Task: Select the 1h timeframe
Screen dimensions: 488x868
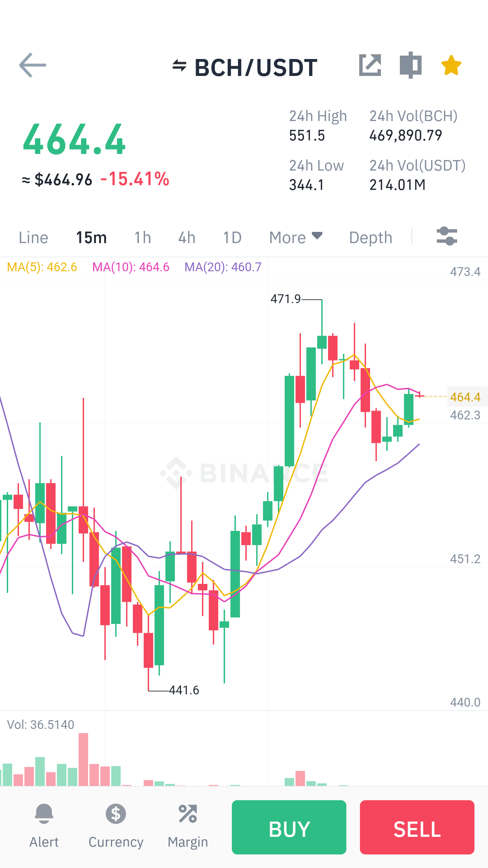Action: tap(143, 237)
